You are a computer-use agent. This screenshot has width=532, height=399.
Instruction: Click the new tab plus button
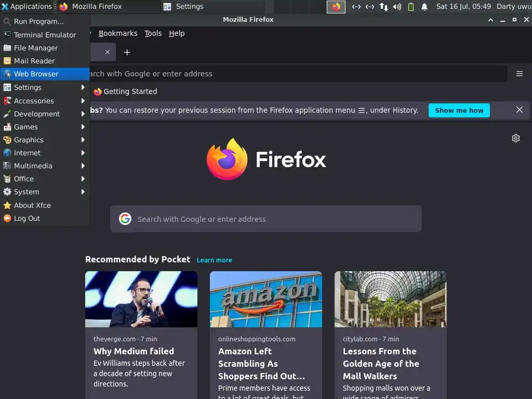(127, 52)
